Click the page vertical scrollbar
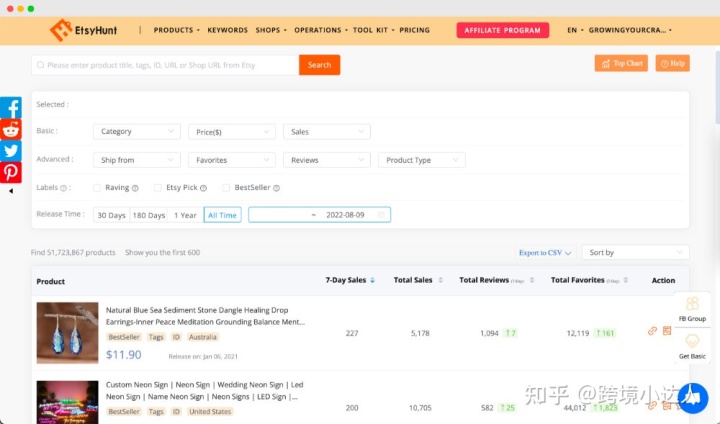Screen dimensions: 720x424 pyautogui.click(x=717, y=85)
